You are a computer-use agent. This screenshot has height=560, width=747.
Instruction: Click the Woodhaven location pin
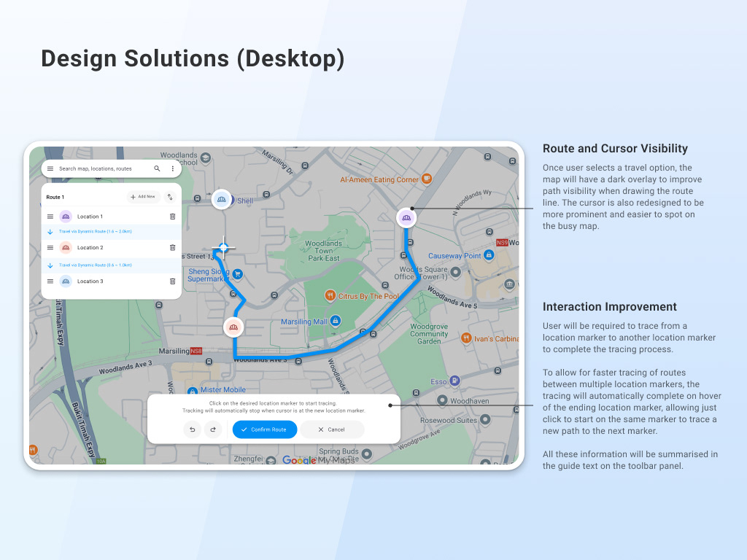(442, 400)
